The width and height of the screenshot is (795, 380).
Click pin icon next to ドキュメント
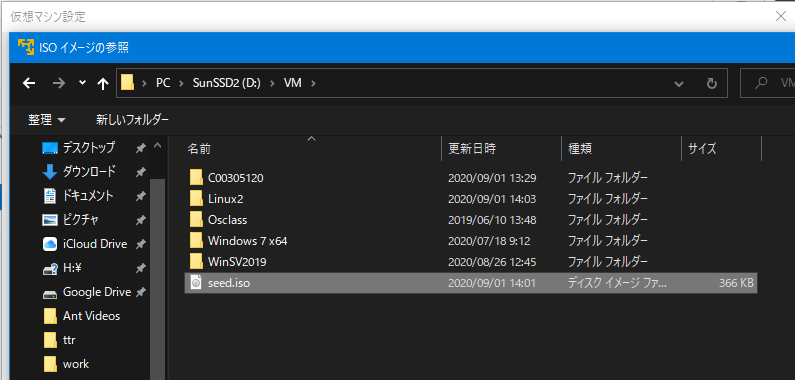pyautogui.click(x=141, y=196)
